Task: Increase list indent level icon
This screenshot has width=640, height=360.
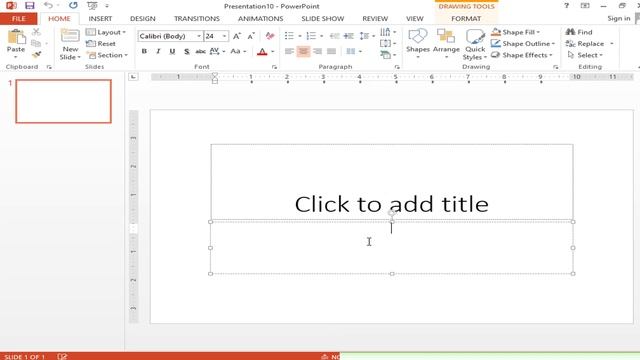Action: [x=349, y=36]
